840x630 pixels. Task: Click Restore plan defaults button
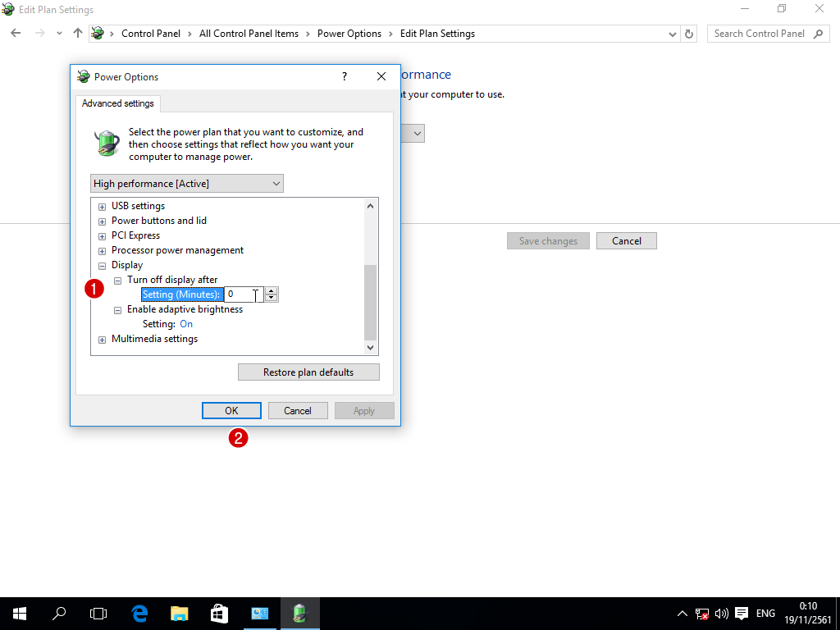click(x=308, y=372)
